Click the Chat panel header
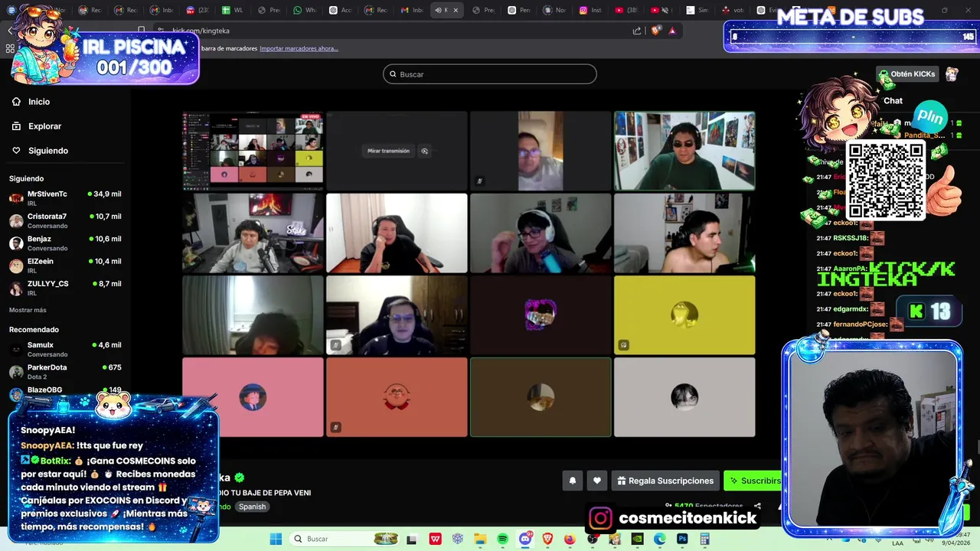This screenshot has width=980, height=551. coord(893,100)
